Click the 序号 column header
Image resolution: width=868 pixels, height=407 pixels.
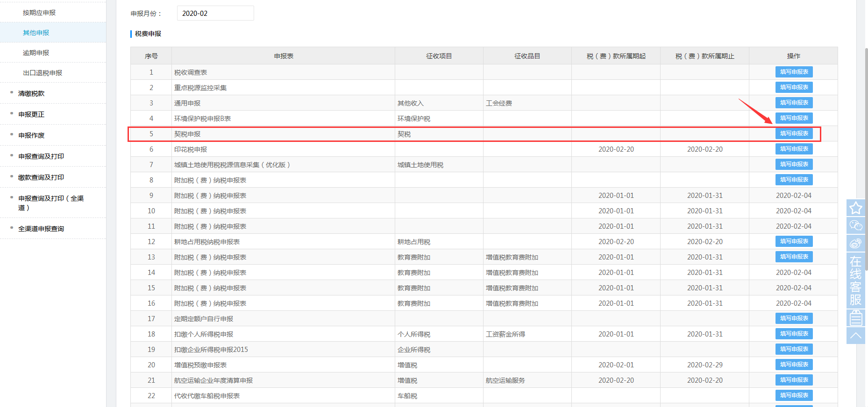[151, 56]
